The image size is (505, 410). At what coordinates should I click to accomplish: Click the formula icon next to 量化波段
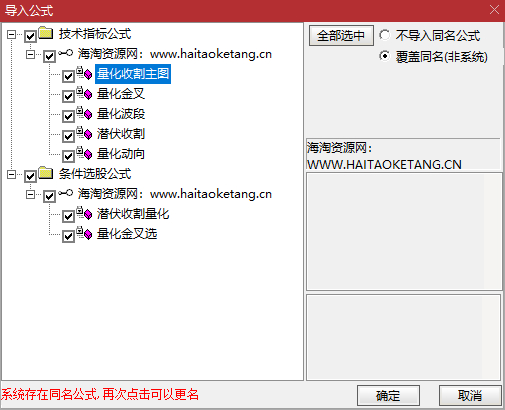pyautogui.click(x=84, y=113)
